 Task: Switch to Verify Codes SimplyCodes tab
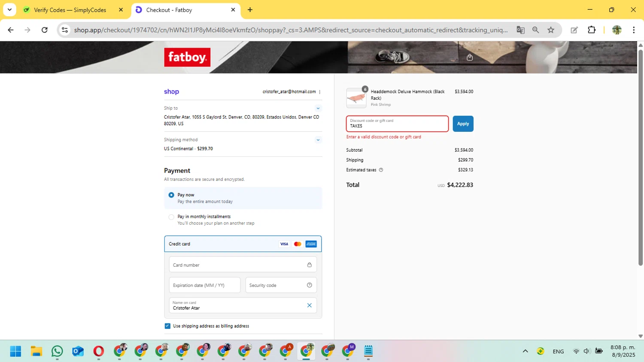click(x=70, y=10)
